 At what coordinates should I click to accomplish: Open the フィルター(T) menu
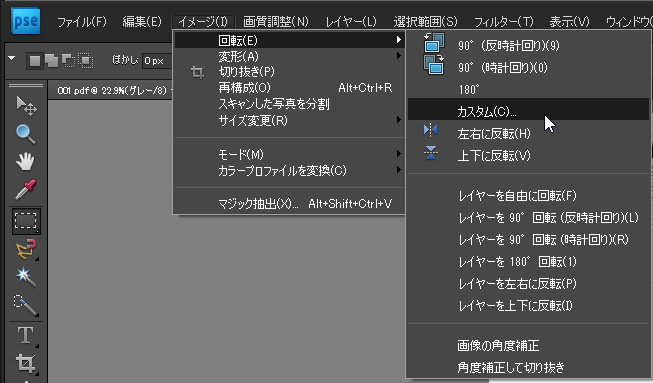click(503, 22)
